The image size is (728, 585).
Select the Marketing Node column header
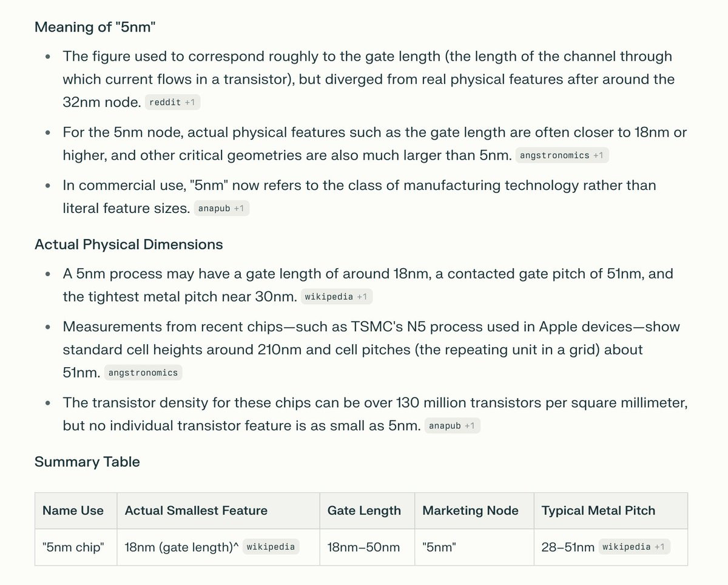click(470, 510)
